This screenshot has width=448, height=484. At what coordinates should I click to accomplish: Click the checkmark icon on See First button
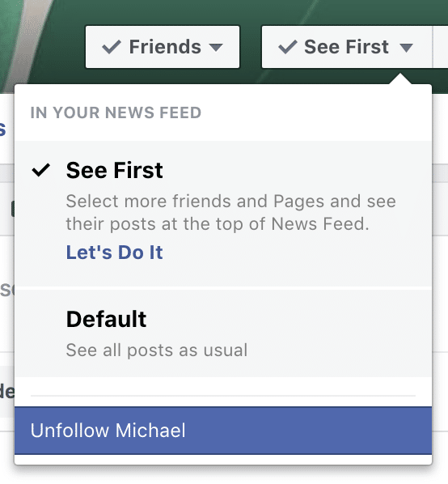[x=287, y=47]
